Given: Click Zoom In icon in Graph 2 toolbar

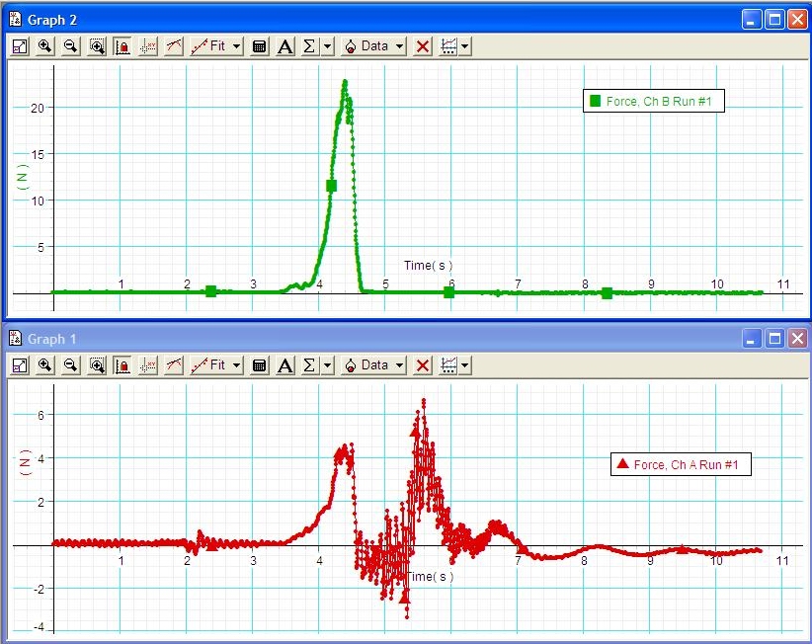Looking at the screenshot, I should tap(45, 46).
